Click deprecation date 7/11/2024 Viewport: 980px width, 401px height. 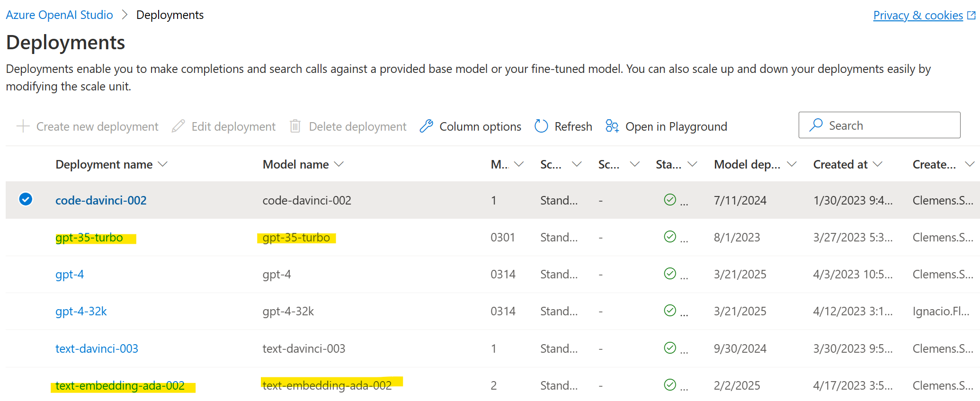(x=740, y=200)
